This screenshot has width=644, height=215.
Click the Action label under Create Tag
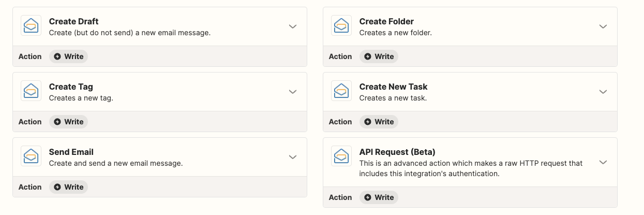[x=30, y=122]
